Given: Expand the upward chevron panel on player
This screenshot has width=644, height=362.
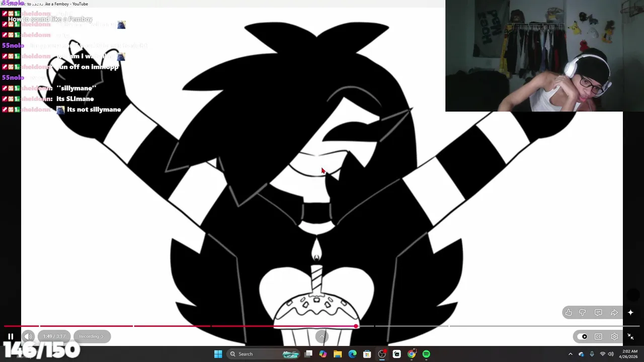Looking at the screenshot, I should [x=322, y=336].
